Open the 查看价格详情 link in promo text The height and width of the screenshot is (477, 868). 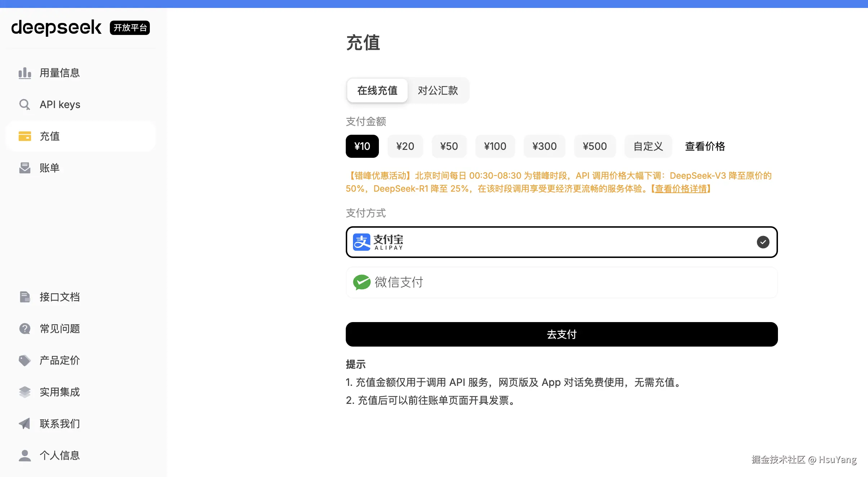click(681, 189)
